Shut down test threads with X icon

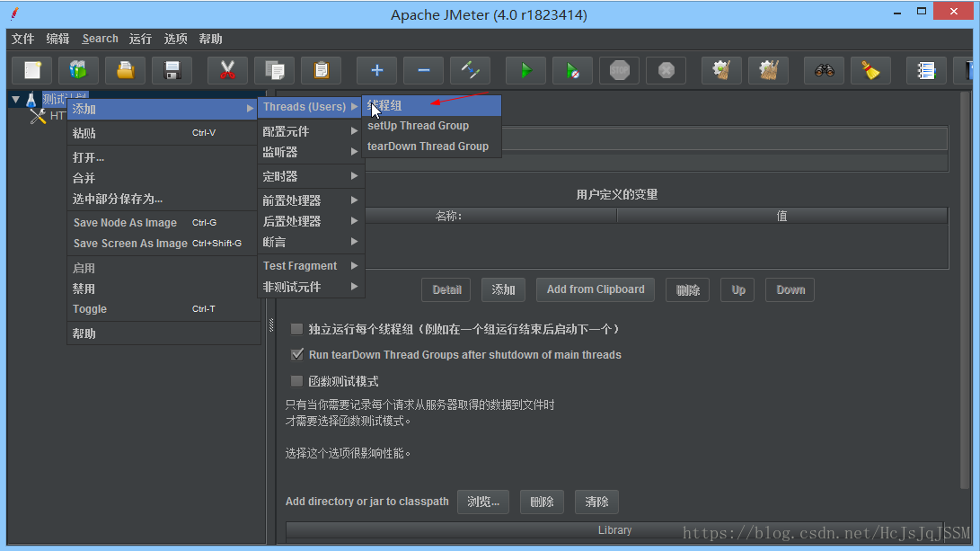(666, 70)
